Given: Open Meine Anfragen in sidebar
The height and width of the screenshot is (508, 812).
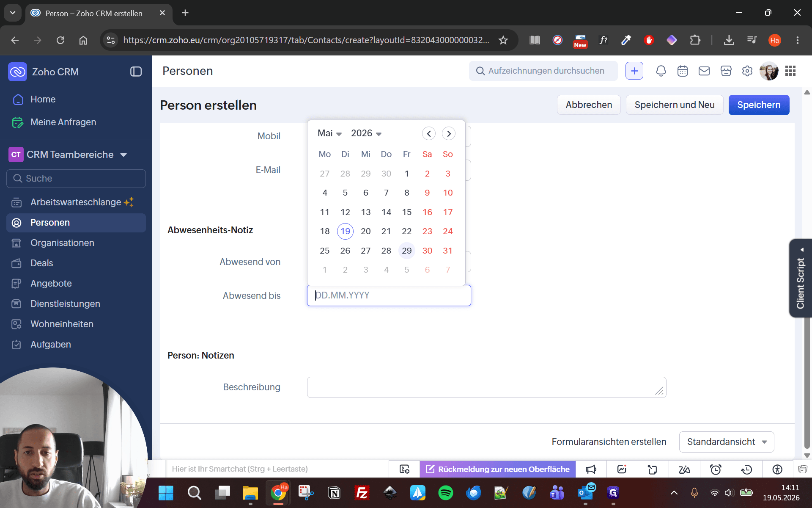Looking at the screenshot, I should pos(63,122).
